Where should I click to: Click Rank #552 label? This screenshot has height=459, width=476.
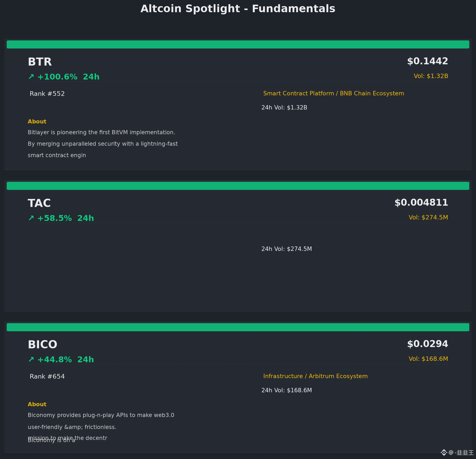coord(47,94)
